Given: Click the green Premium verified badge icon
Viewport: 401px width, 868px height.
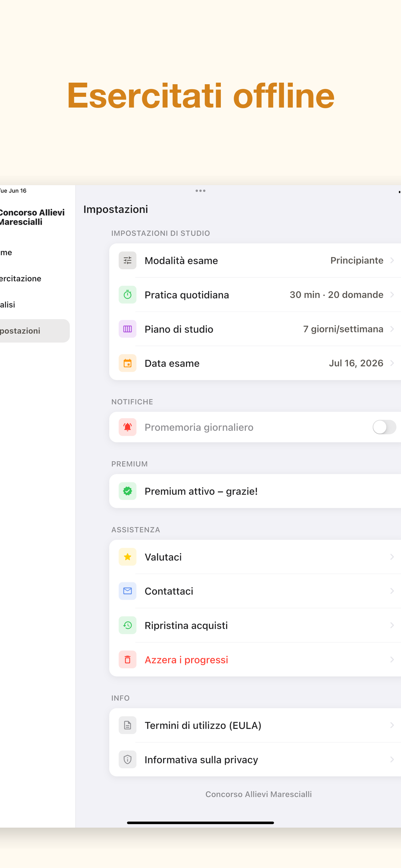Looking at the screenshot, I should pos(128,491).
